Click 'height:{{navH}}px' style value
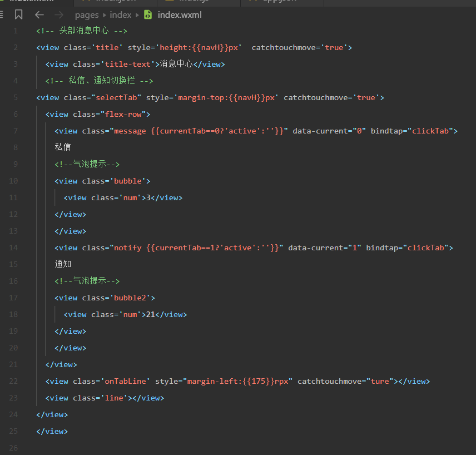Viewport: 476px width, 455px height. click(x=199, y=47)
